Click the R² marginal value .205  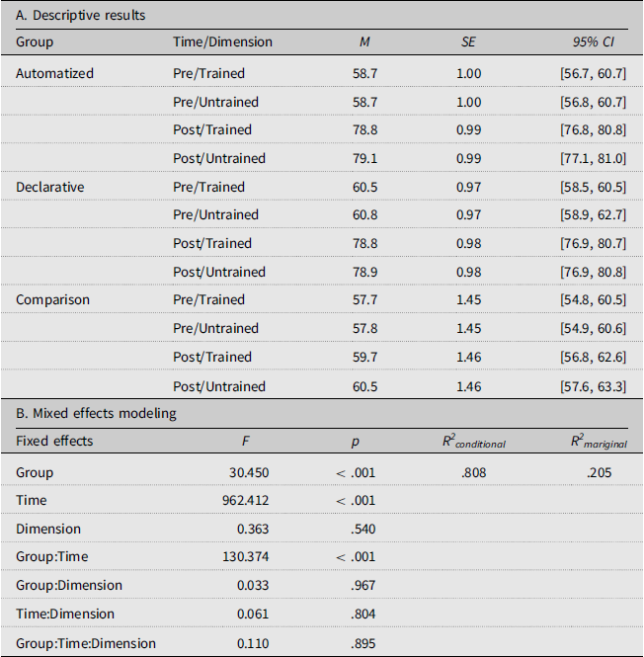coord(600,472)
